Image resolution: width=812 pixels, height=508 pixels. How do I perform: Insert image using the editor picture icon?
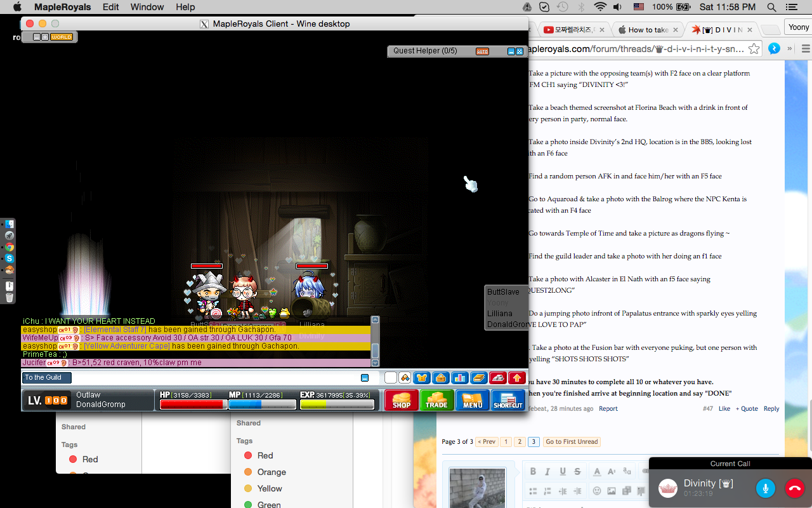[612, 491]
